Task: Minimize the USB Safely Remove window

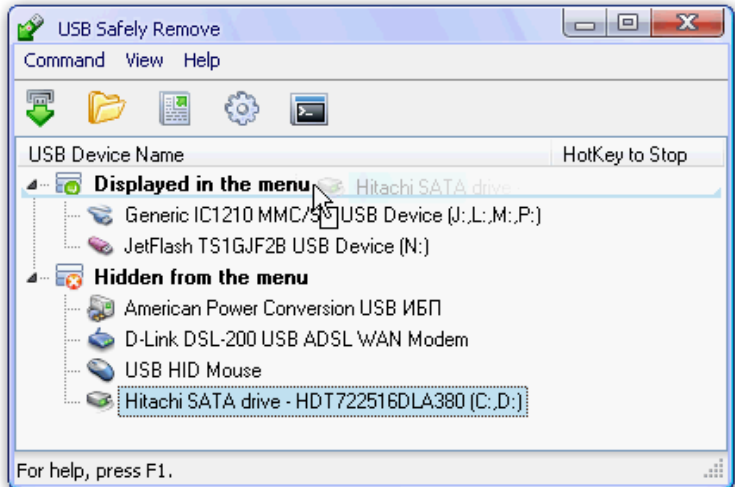Action: (x=585, y=23)
